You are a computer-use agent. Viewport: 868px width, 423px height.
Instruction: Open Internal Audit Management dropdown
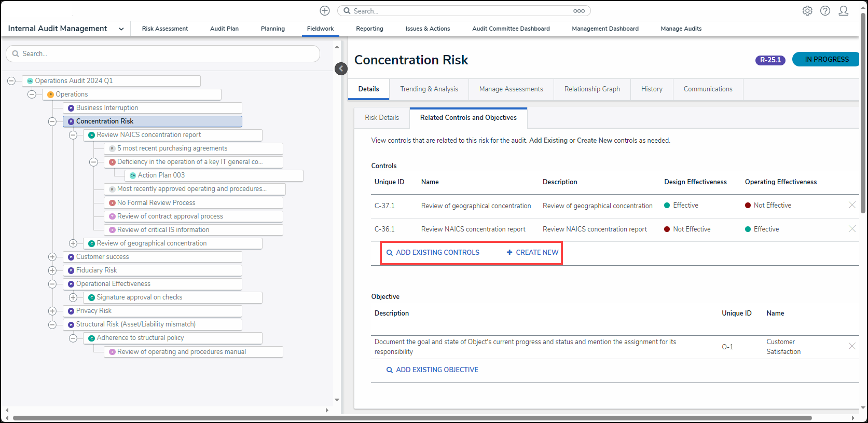pyautogui.click(x=121, y=29)
